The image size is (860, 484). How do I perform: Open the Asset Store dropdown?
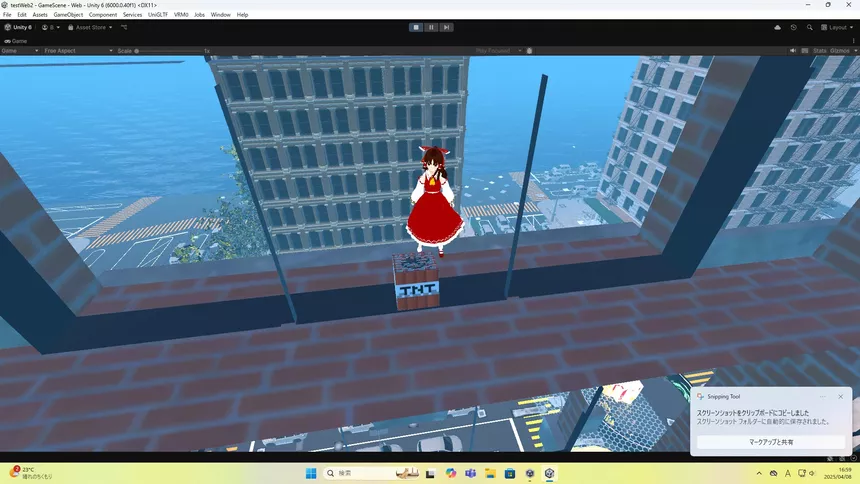pyautogui.click(x=90, y=27)
